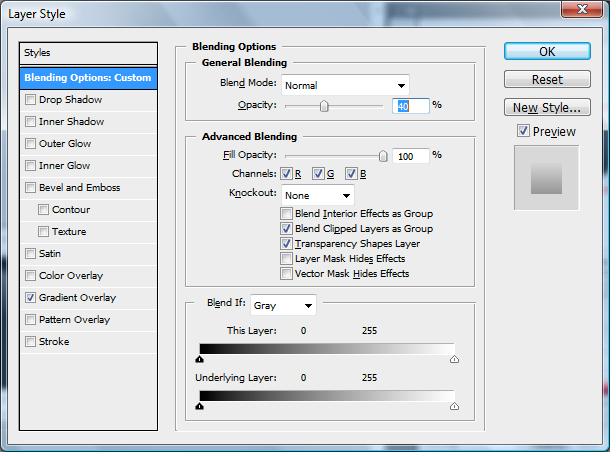Enable the Drop Shadow checkbox

click(30, 100)
